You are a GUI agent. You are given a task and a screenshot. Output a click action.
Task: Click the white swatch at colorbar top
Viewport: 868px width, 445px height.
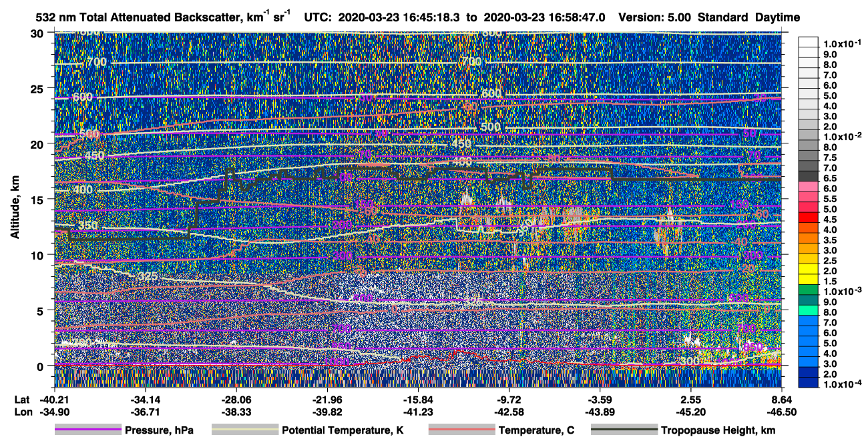tap(809, 42)
